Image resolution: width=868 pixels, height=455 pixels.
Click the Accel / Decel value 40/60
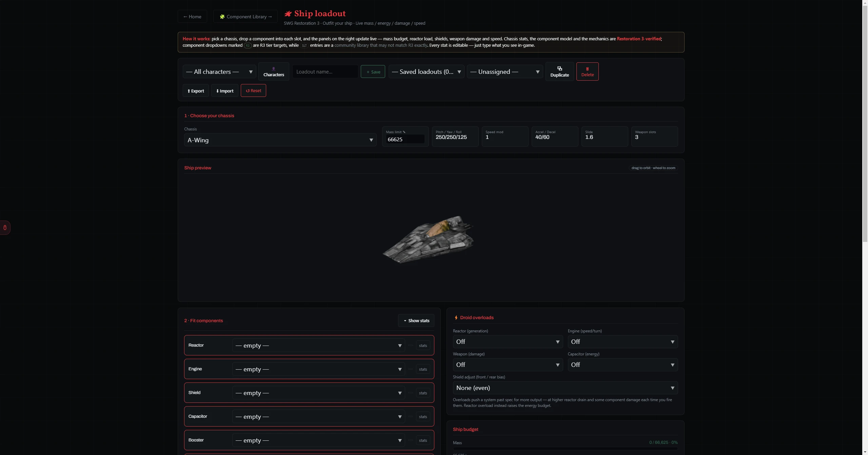coord(542,137)
